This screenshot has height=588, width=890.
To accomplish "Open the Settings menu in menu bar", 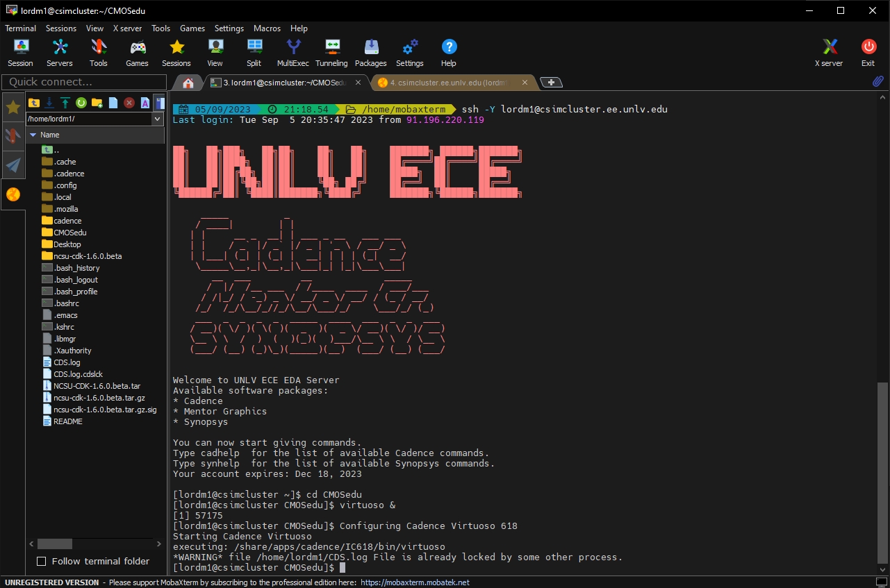I will [229, 28].
